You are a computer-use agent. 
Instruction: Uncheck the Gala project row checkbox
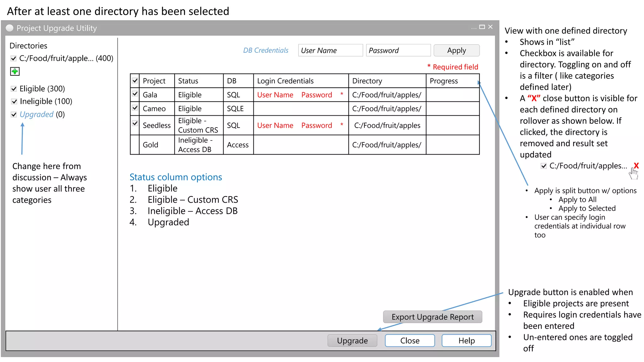[135, 94]
